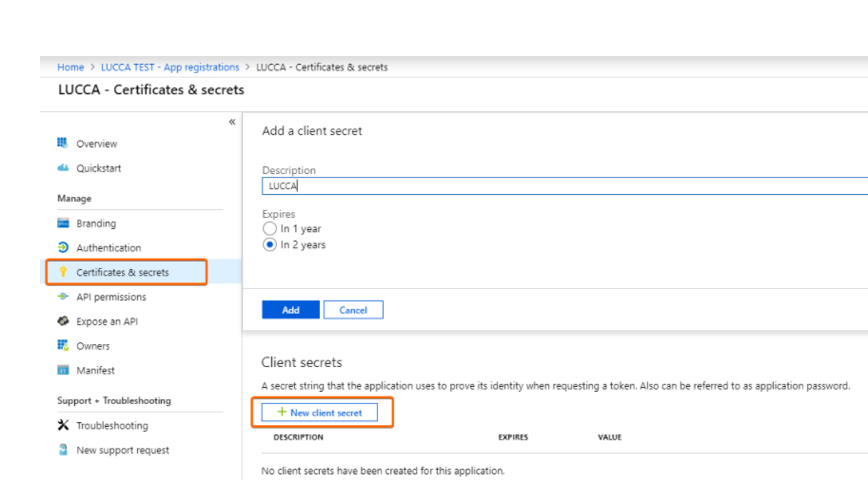Click the Manifest icon in sidebar
The image size is (868, 483).
point(63,370)
